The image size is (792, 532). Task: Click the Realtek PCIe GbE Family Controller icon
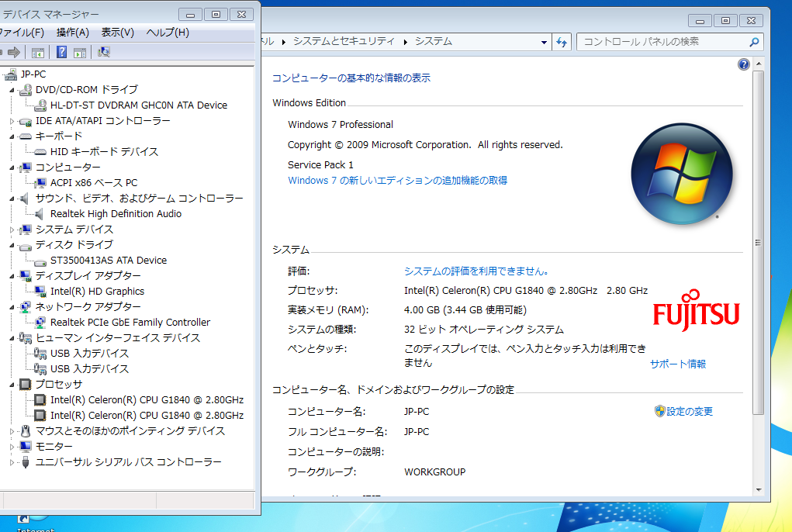click(40, 323)
